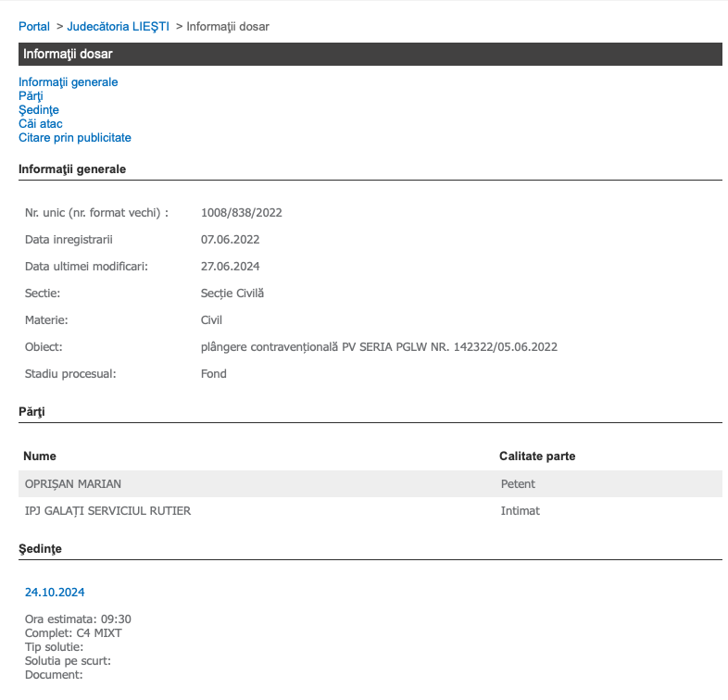The width and height of the screenshot is (728, 700).
Task: Jump to Şedinţe anchor link
Action: tap(39, 110)
